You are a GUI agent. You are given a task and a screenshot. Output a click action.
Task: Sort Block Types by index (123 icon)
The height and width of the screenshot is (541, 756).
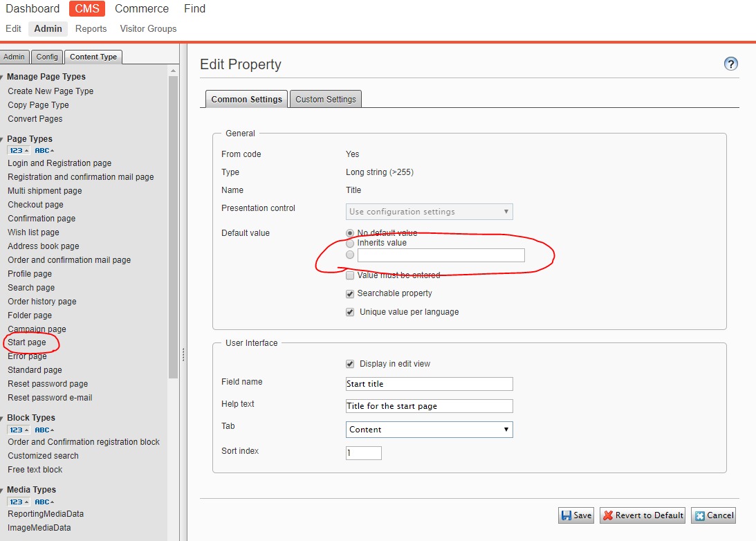19,430
